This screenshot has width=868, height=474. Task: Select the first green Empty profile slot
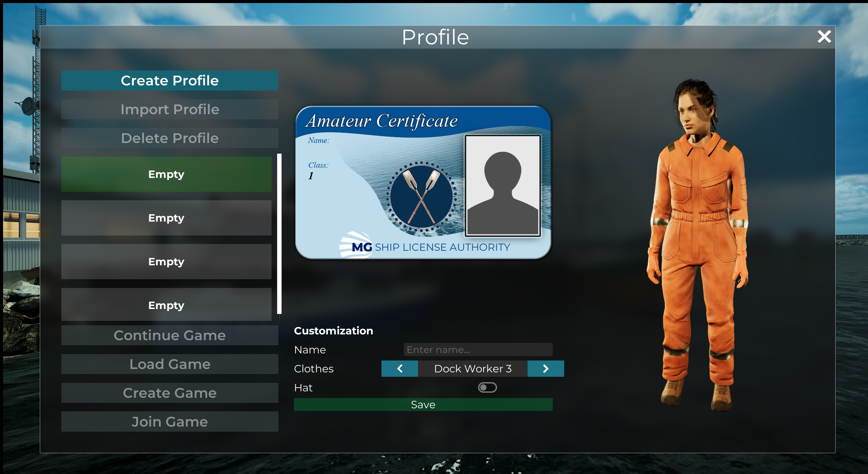(166, 174)
